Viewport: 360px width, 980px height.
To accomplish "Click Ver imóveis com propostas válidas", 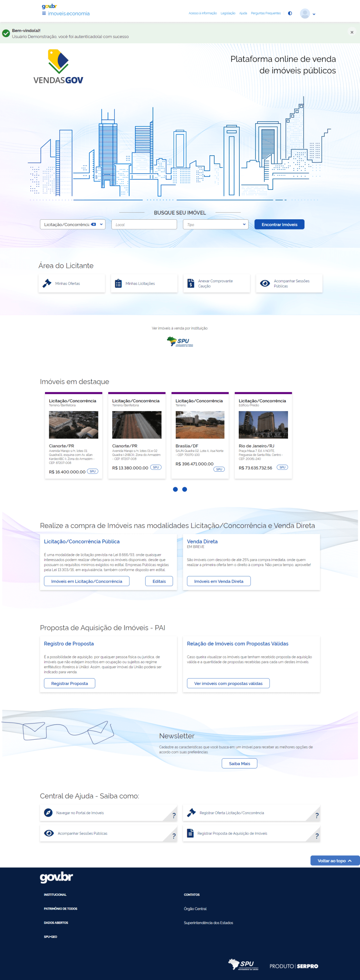I will coord(228,683).
